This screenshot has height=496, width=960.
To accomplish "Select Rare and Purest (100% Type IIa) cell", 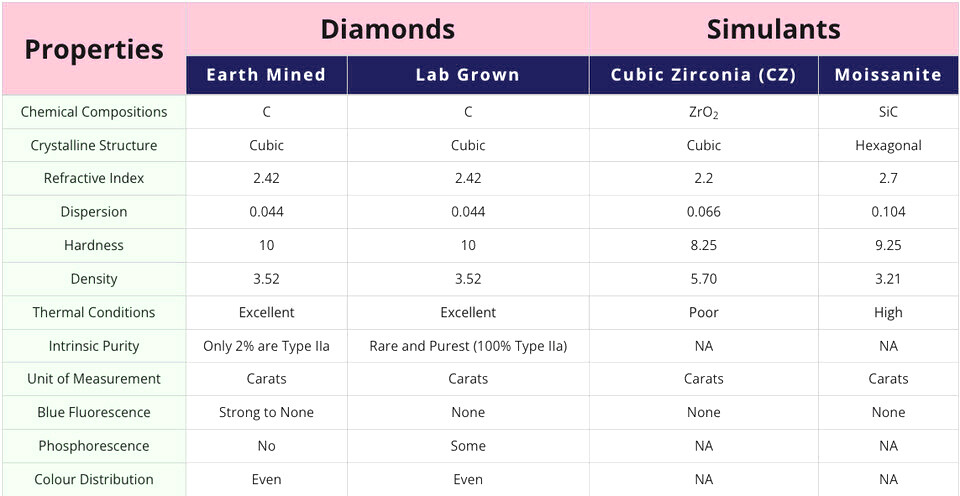I will [468, 346].
